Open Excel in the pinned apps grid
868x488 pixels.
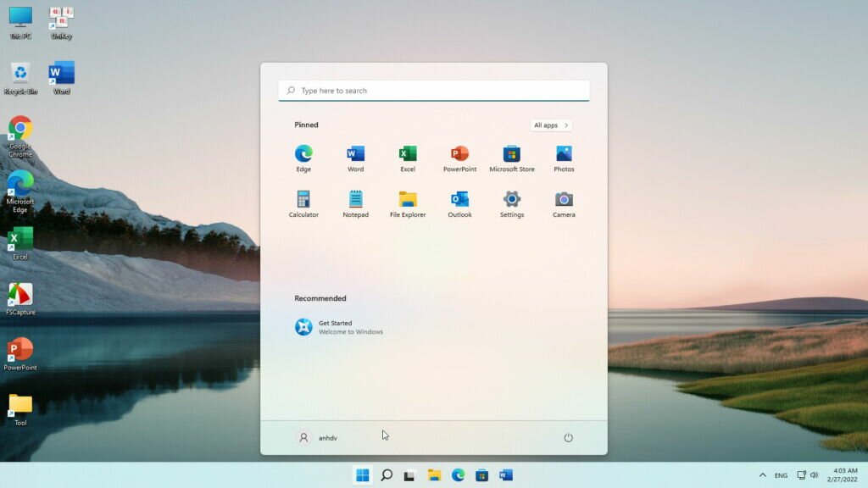tap(408, 158)
